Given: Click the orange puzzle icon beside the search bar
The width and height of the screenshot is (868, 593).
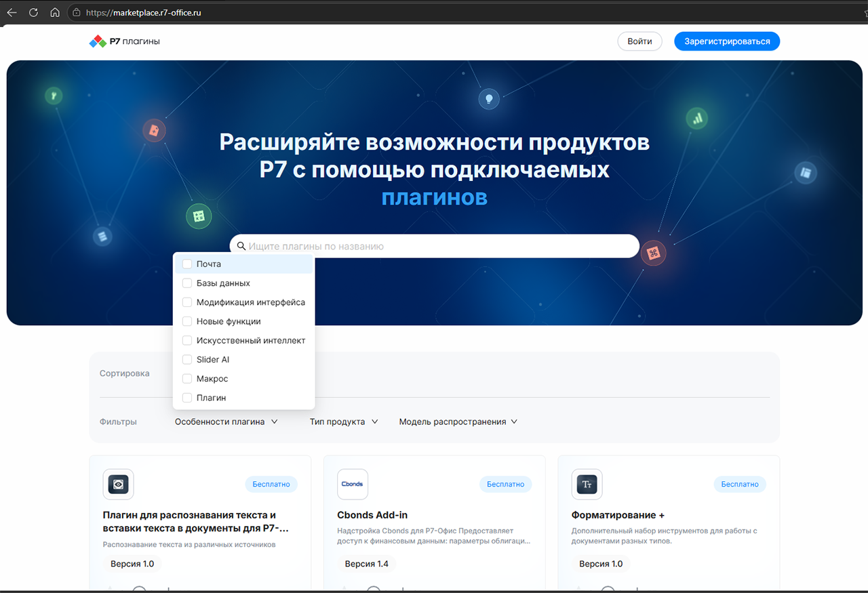Looking at the screenshot, I should [x=653, y=253].
